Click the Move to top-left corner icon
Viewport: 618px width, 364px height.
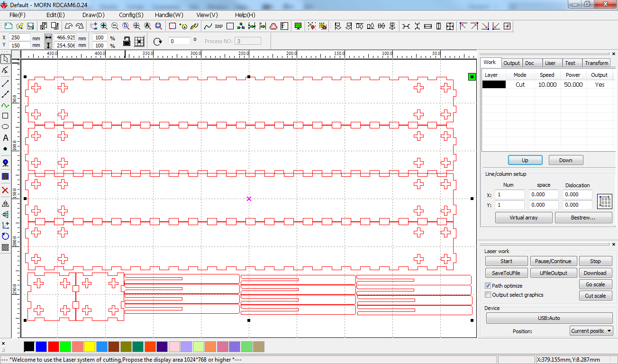click(463, 26)
